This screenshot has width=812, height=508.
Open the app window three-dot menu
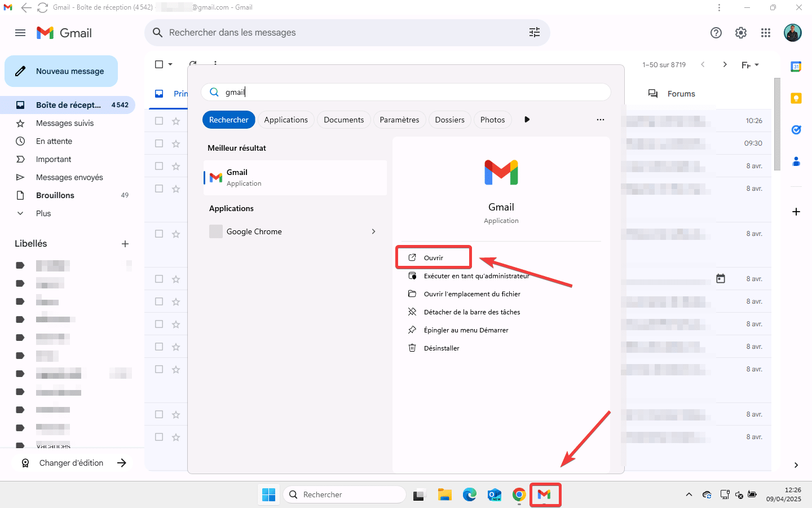pos(719,7)
